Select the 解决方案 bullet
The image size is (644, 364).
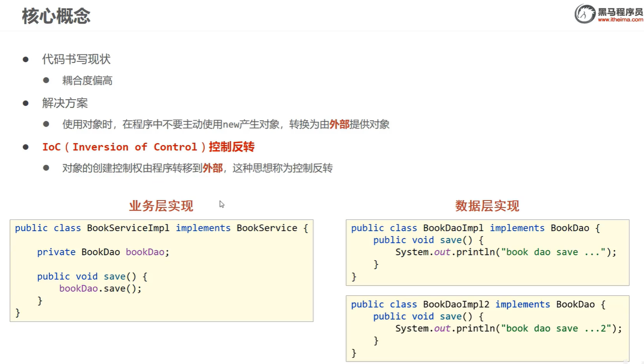coord(65,103)
